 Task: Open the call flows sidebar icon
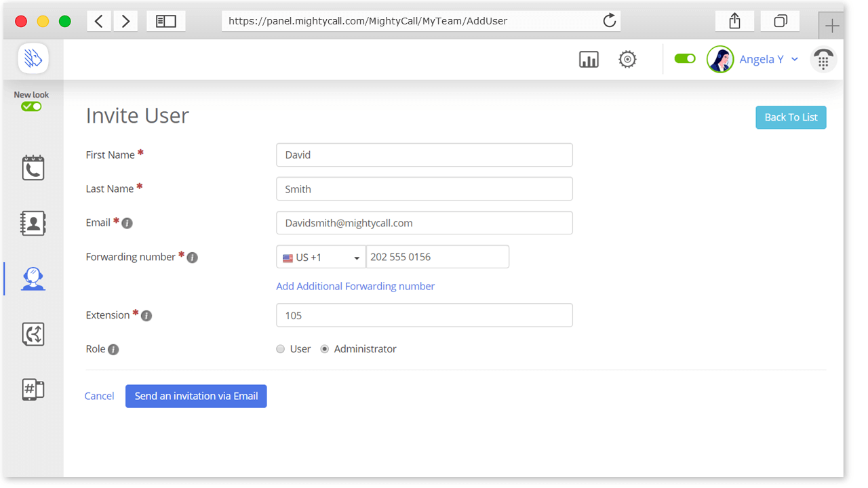33,334
